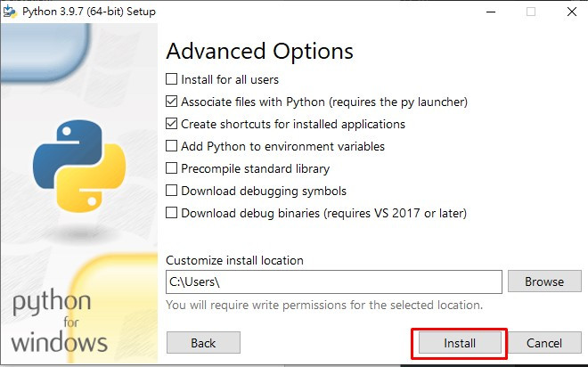The image size is (588, 367).
Task: Enable Precompile standard library option
Action: pos(171,168)
